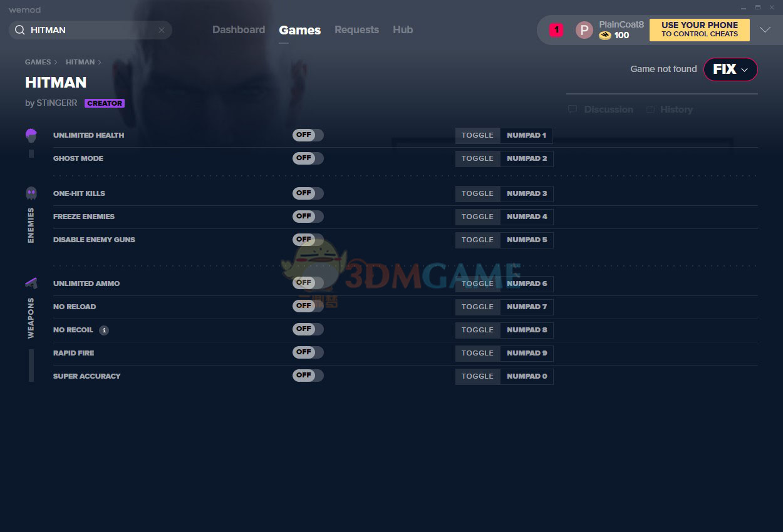Viewport: 783px width, 532px height.
Task: Click the Enemies ghost category icon
Action: coord(31,193)
